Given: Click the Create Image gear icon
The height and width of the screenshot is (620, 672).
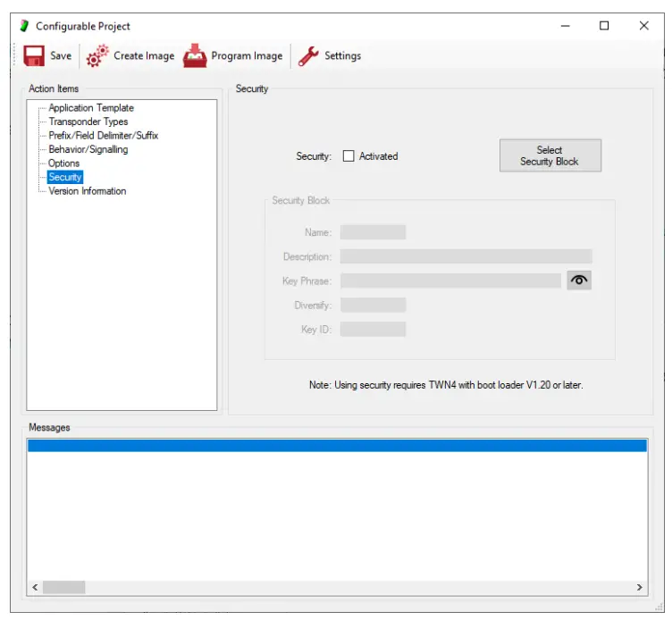Looking at the screenshot, I should pyautogui.click(x=97, y=56).
